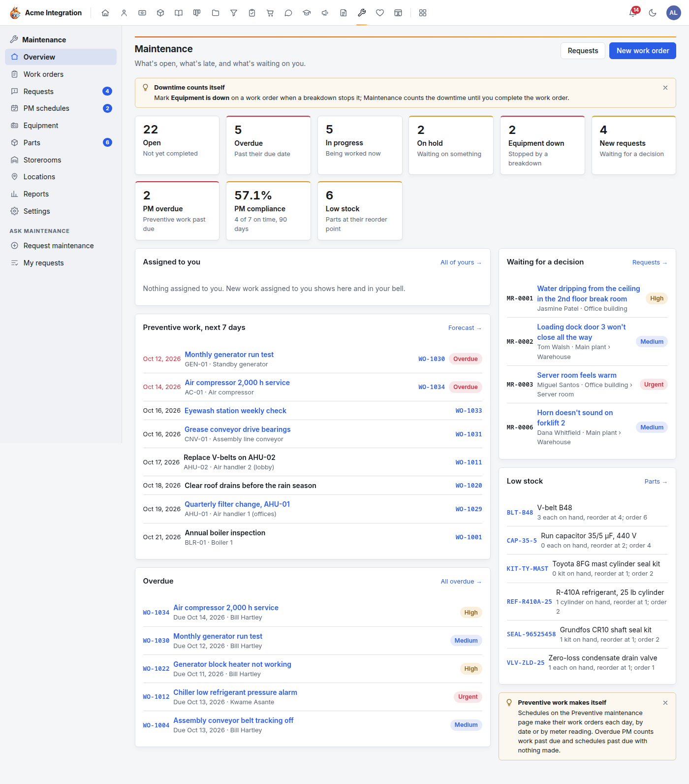Open the apps grid icon in top bar
This screenshot has width=689, height=784.
423,13
